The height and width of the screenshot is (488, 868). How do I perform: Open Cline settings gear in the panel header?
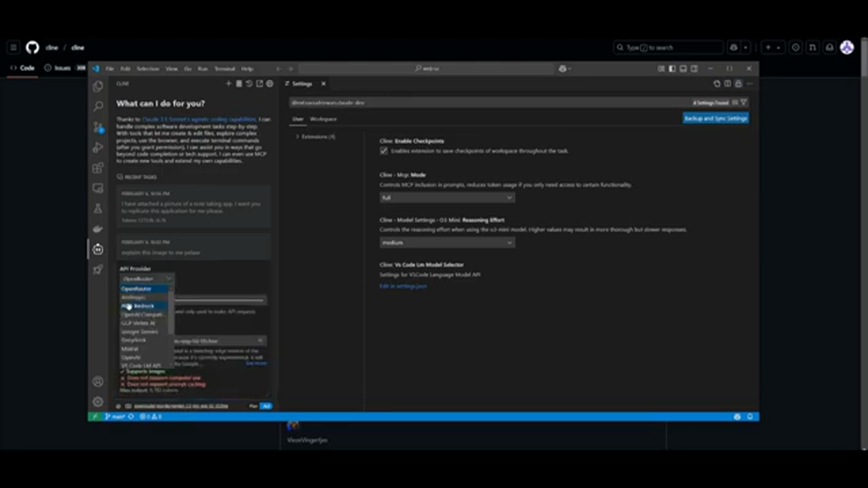[269, 83]
